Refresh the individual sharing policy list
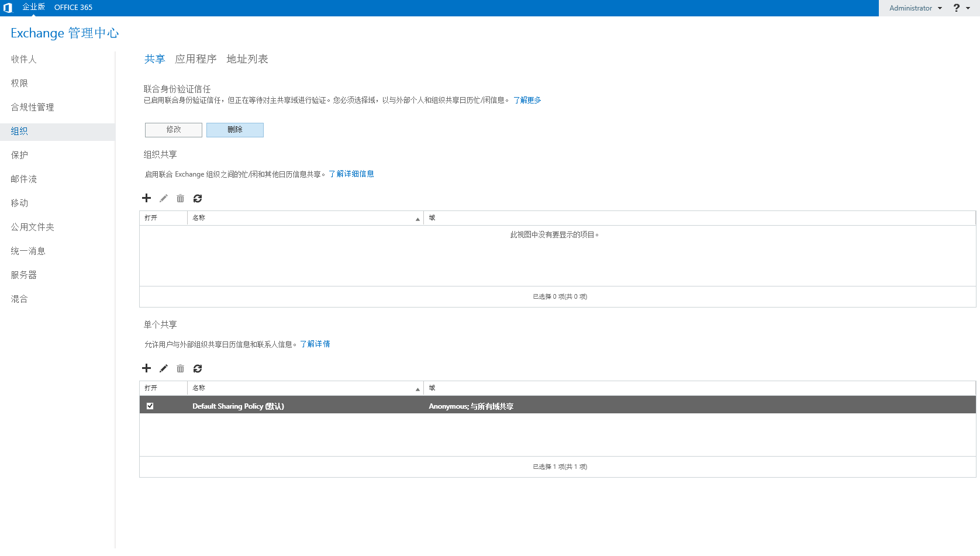This screenshot has height=556, width=980. [x=198, y=368]
